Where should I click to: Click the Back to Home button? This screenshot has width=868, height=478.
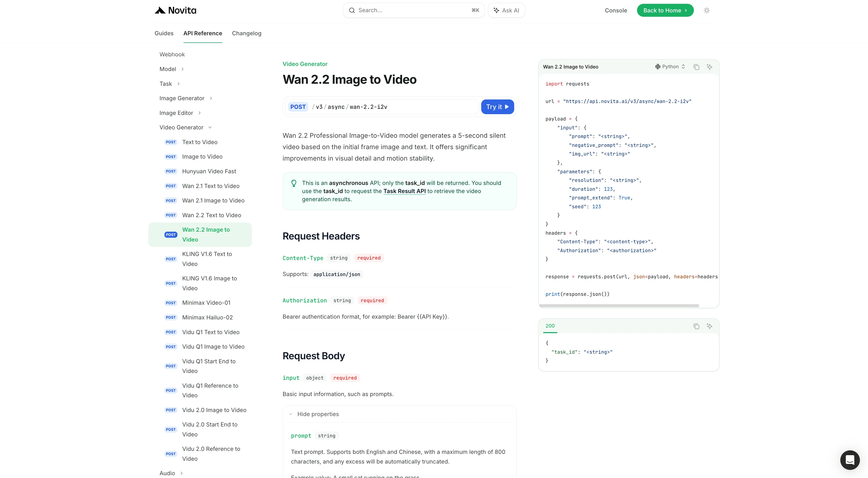(x=665, y=10)
